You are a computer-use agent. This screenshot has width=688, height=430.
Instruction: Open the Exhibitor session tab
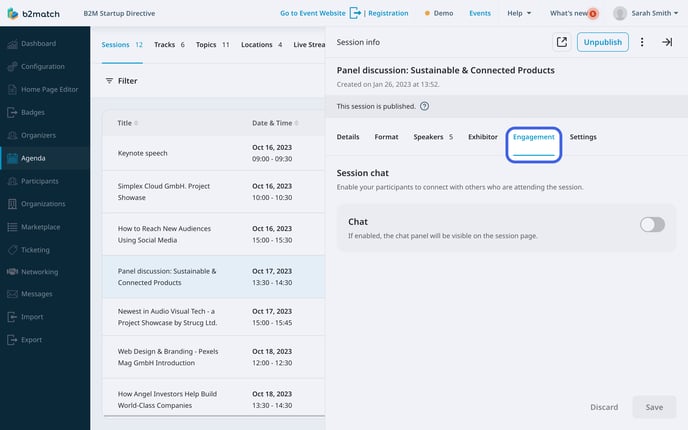coord(483,137)
